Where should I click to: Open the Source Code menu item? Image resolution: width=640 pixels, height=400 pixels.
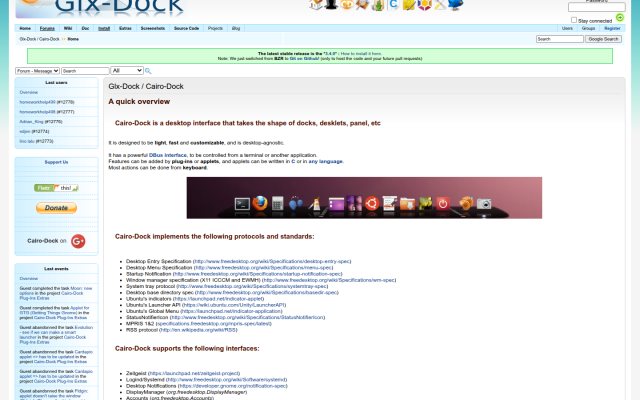(x=186, y=29)
